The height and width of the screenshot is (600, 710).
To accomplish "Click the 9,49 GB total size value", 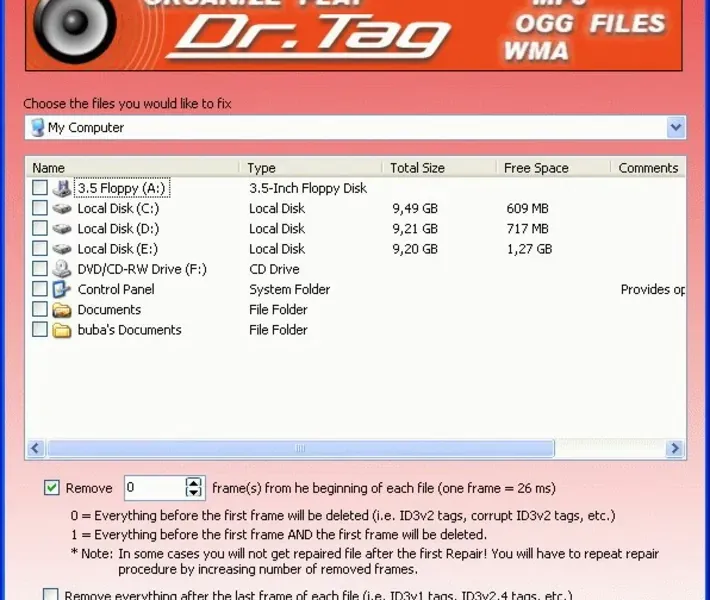I will click(x=415, y=209).
